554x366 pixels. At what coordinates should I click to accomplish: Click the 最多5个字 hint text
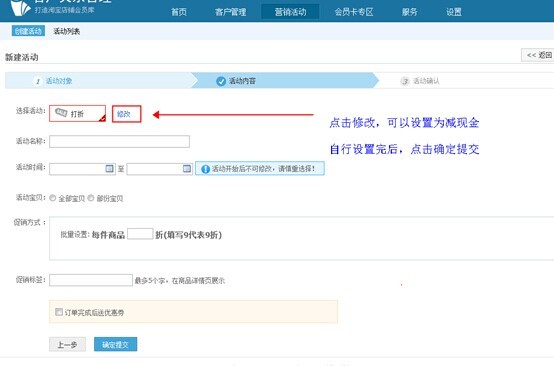[x=180, y=281]
